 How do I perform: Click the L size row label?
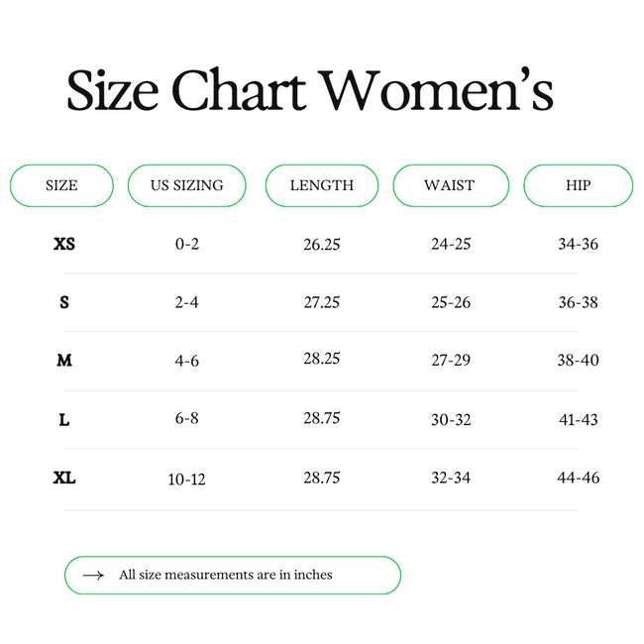(x=64, y=419)
